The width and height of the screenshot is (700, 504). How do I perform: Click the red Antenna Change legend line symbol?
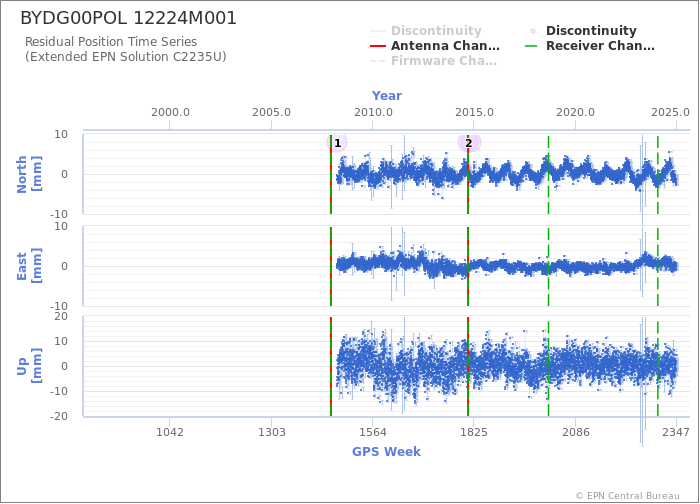tap(378, 46)
